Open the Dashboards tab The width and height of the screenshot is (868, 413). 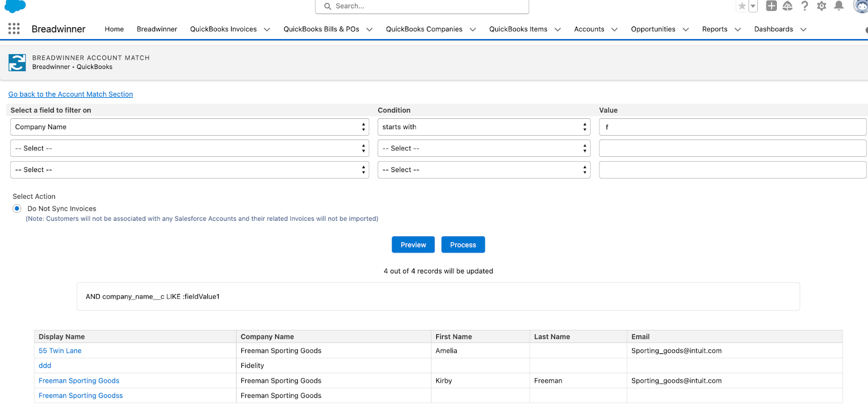(774, 29)
